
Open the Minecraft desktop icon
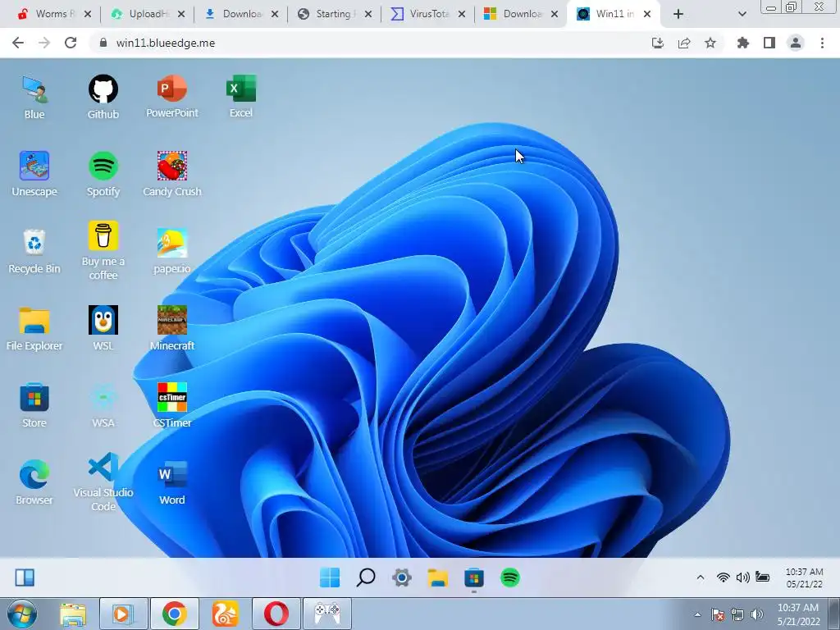172,328
